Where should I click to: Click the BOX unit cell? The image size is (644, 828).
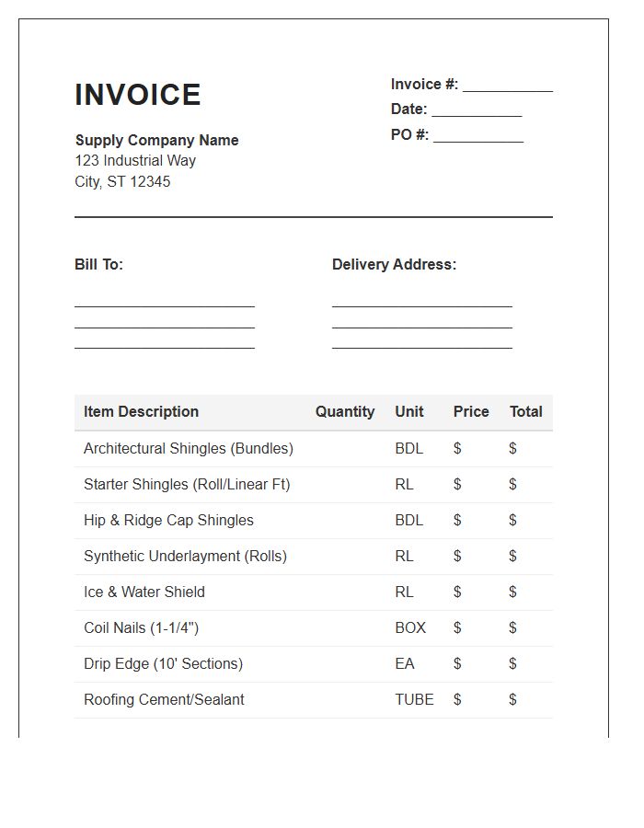(410, 627)
